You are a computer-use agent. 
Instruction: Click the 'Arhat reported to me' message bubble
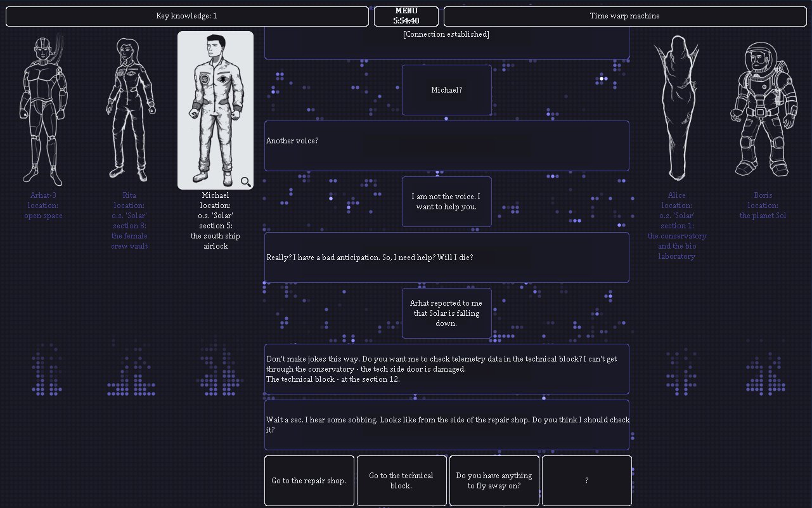click(446, 313)
